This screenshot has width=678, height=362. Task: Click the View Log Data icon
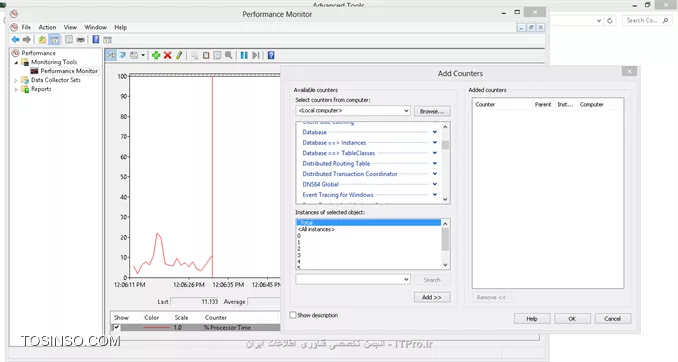coord(122,55)
